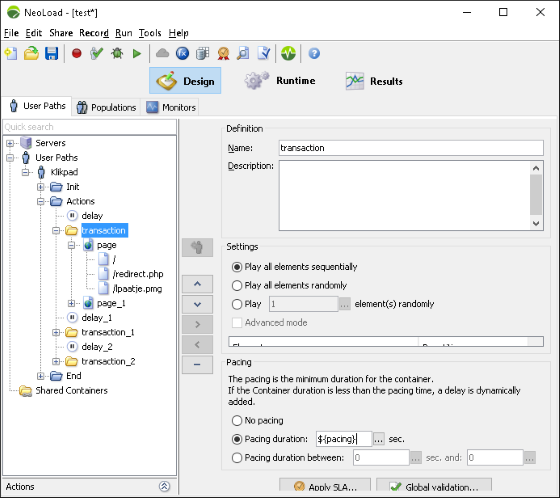Screen dimensions: 560x498
Task: Collapse the transaction container node
Action: tap(56, 230)
